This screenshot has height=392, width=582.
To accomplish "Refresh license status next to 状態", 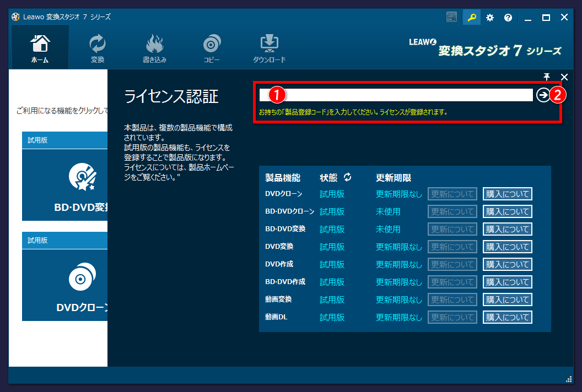I will pos(347,177).
